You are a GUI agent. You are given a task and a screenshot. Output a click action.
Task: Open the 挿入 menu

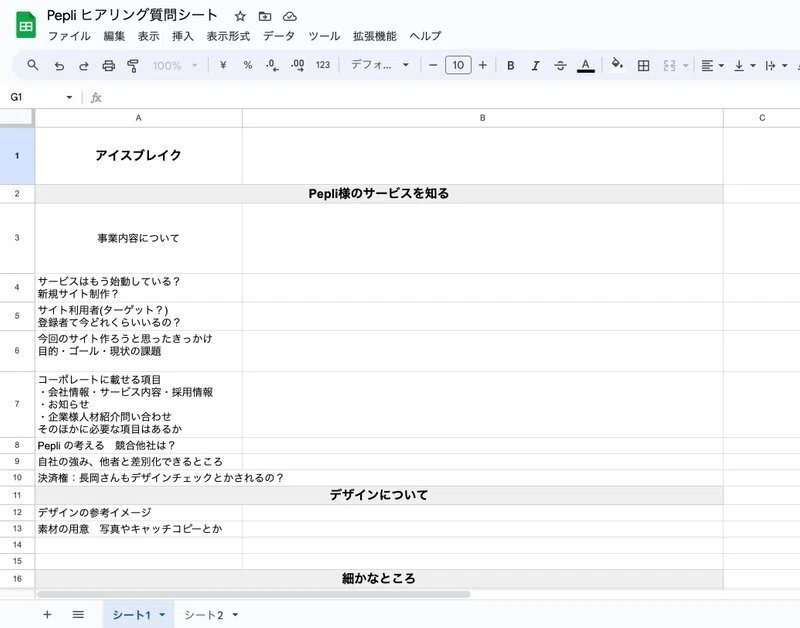183,36
